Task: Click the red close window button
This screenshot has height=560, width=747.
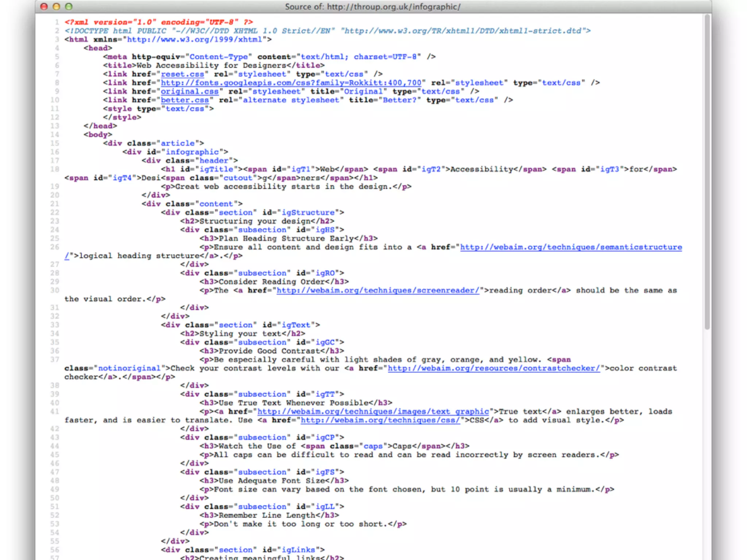Action: click(44, 7)
